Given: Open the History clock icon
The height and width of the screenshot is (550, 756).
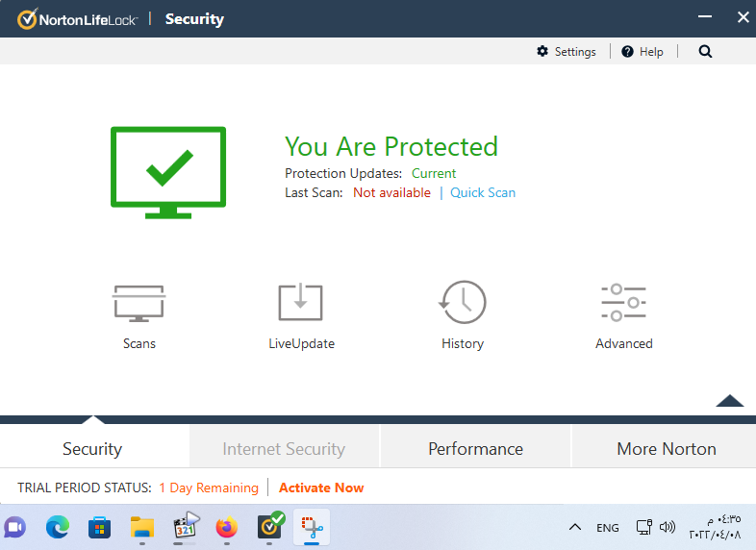Looking at the screenshot, I should click(x=463, y=302).
